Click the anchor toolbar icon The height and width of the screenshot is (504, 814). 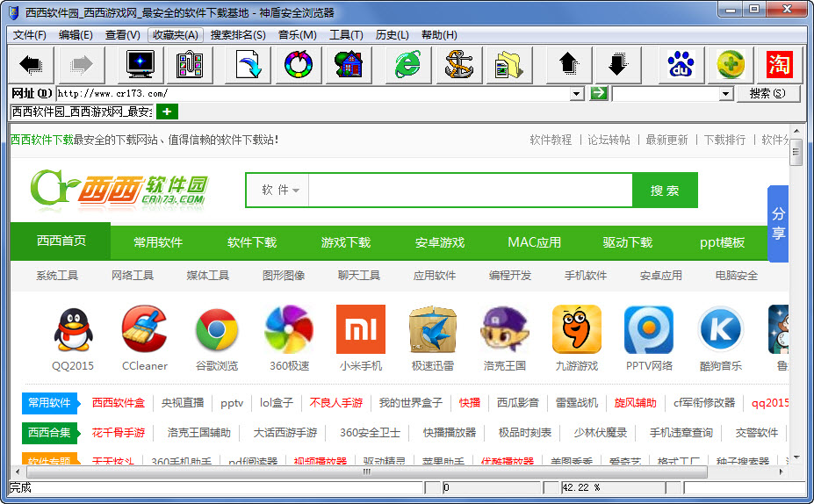tap(459, 65)
